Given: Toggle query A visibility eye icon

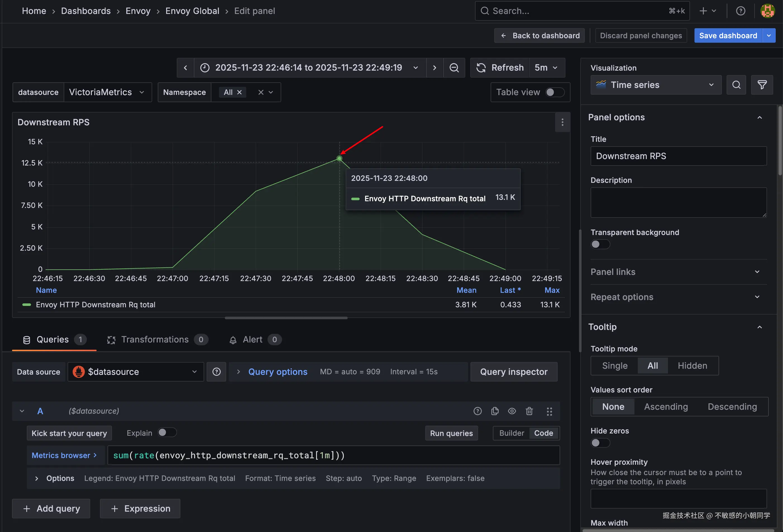Looking at the screenshot, I should 512,411.
